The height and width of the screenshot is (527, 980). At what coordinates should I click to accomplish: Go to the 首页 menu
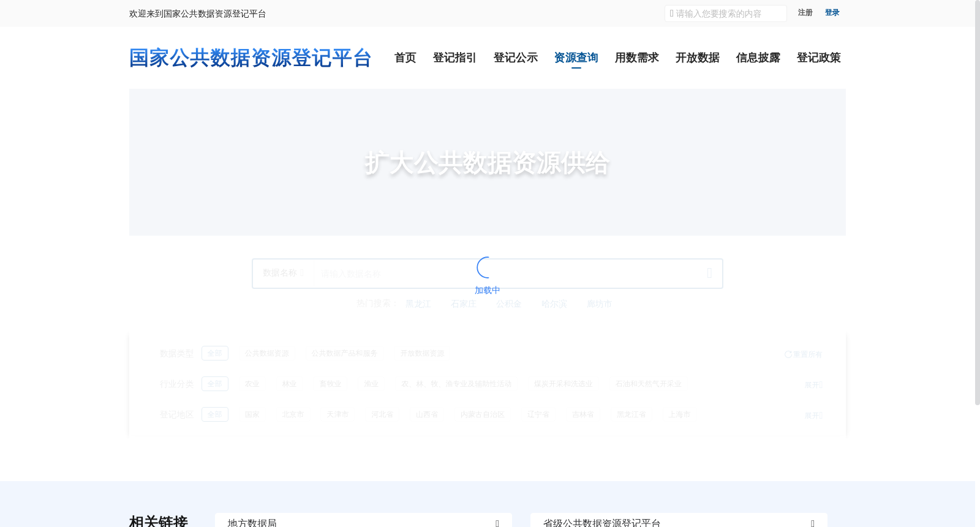[x=405, y=58]
